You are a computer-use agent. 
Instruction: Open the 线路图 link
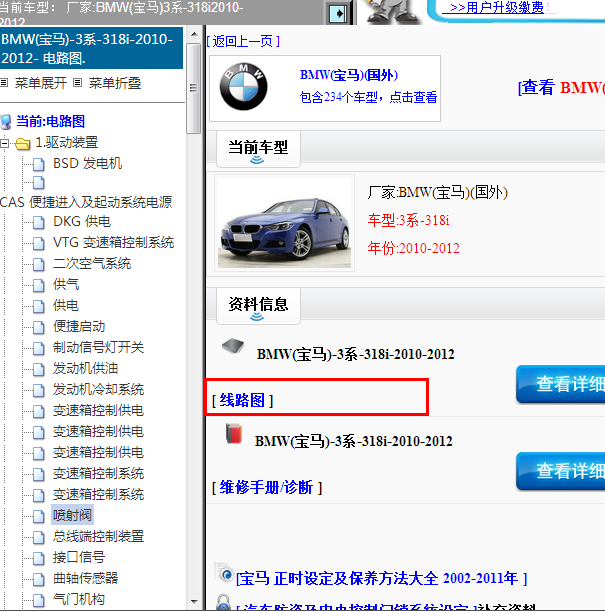[x=242, y=400]
